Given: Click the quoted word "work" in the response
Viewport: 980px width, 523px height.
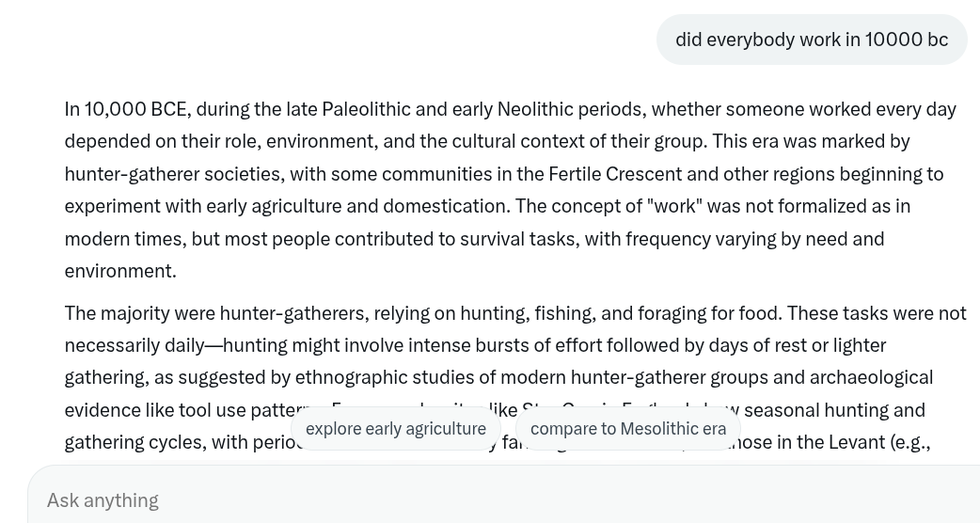Looking at the screenshot, I should pyautogui.click(x=675, y=206).
